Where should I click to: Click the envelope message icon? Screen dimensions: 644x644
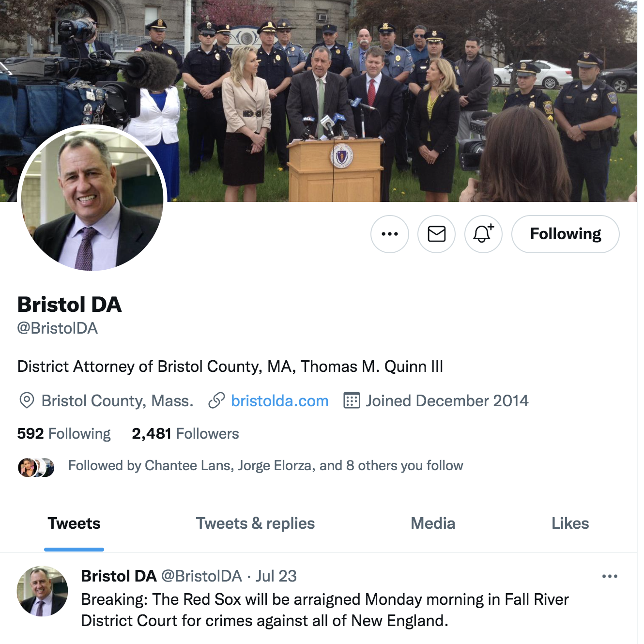[x=437, y=234]
